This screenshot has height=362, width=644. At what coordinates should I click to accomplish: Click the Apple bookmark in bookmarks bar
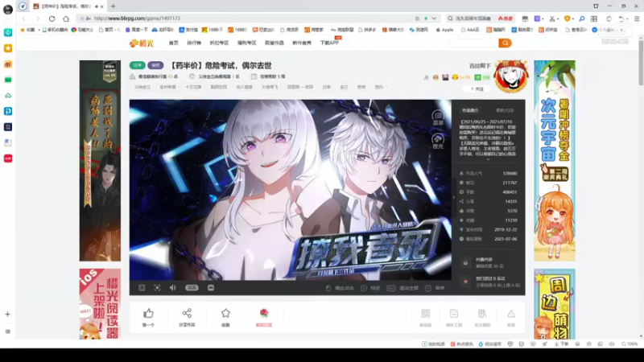444,30
